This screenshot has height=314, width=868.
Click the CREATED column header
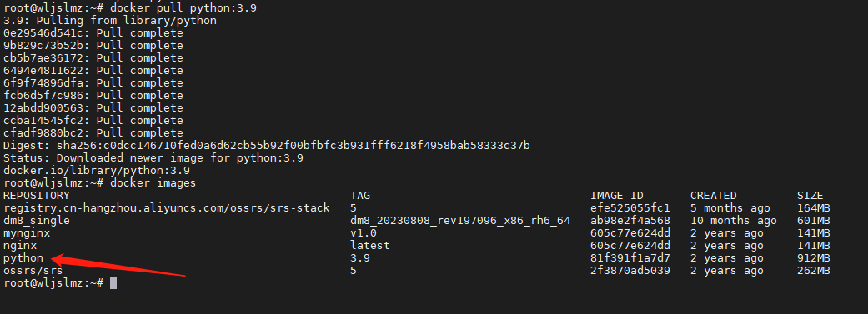tap(714, 195)
